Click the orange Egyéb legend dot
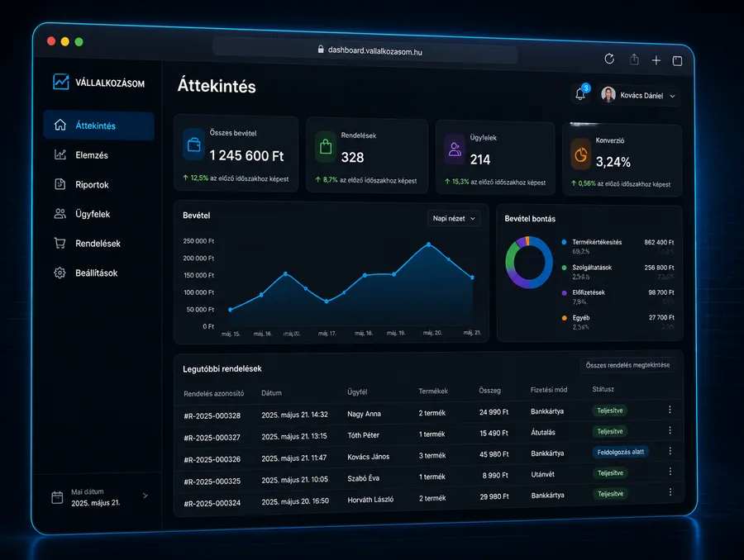 [564, 318]
